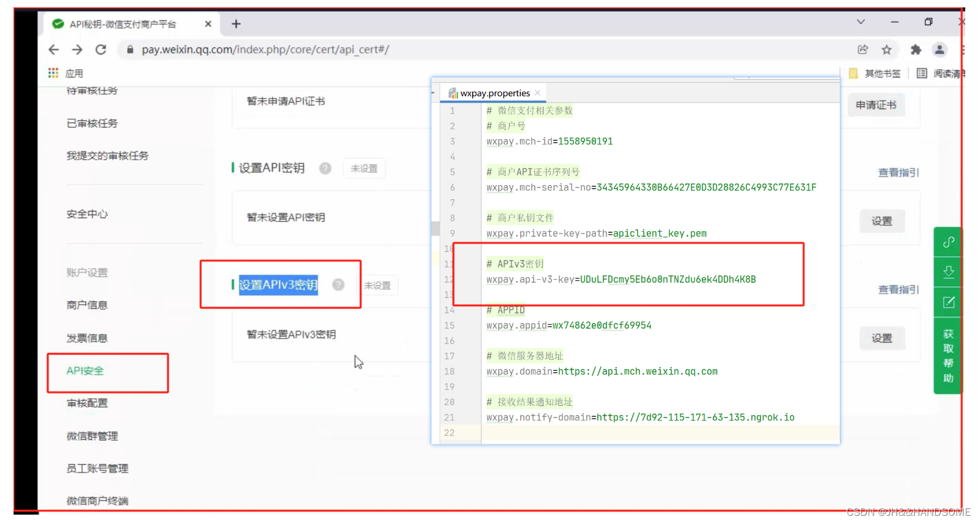The image size is (980, 522).
Task: Open the extensions puzzle icon
Action: (x=916, y=50)
